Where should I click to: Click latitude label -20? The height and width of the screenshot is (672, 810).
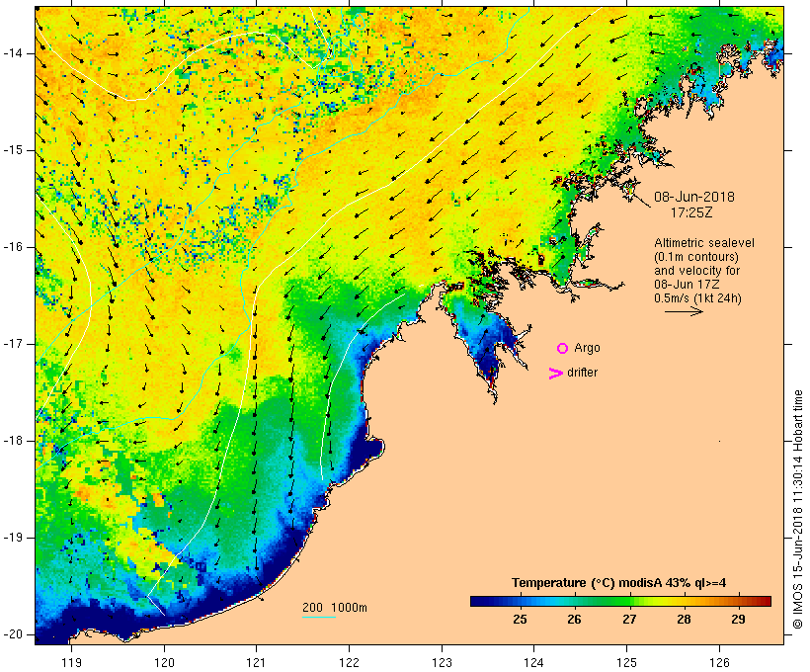pos(13,634)
